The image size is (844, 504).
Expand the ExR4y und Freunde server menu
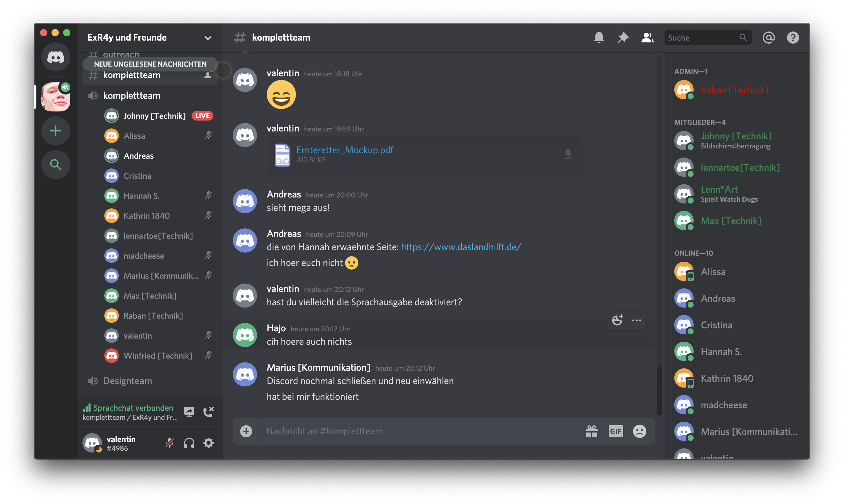(x=208, y=38)
